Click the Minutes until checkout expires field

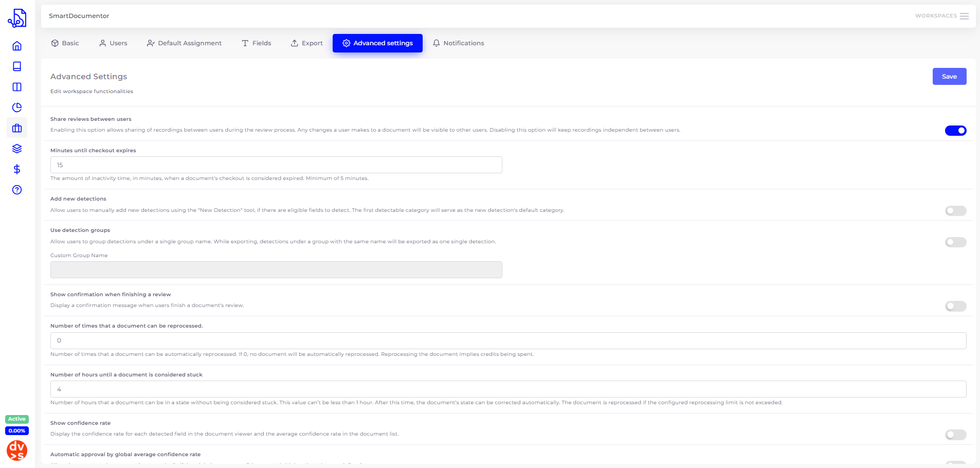tap(276, 165)
